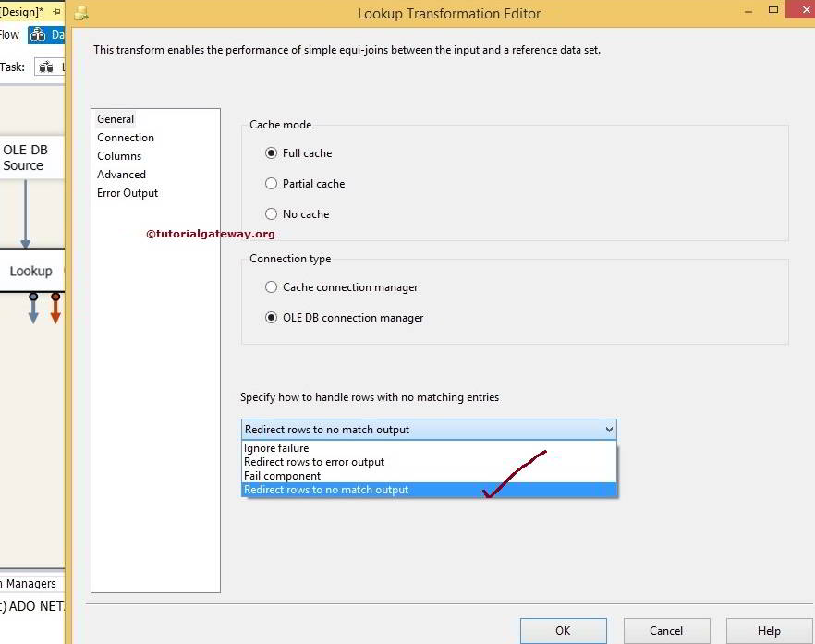Click the red error output arrow under Lookup

tap(55, 305)
